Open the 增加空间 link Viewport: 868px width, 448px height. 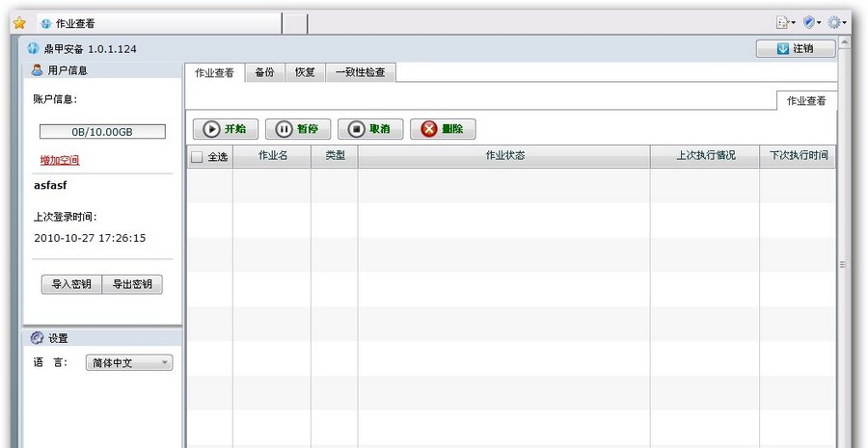pos(60,160)
